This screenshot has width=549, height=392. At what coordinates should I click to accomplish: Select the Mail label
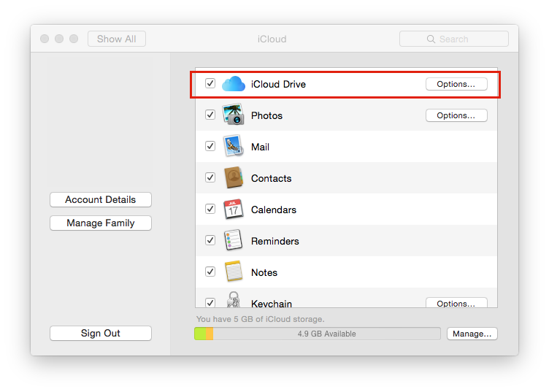pyautogui.click(x=260, y=147)
